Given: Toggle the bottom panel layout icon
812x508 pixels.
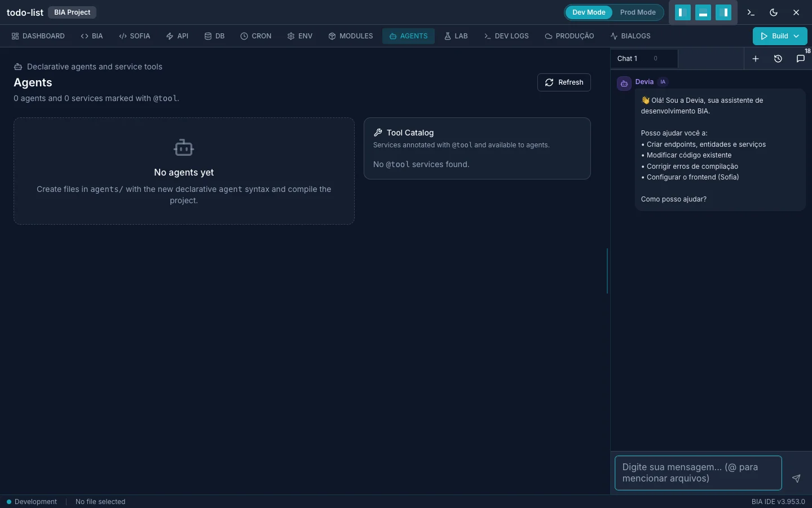Looking at the screenshot, I should tap(703, 12).
